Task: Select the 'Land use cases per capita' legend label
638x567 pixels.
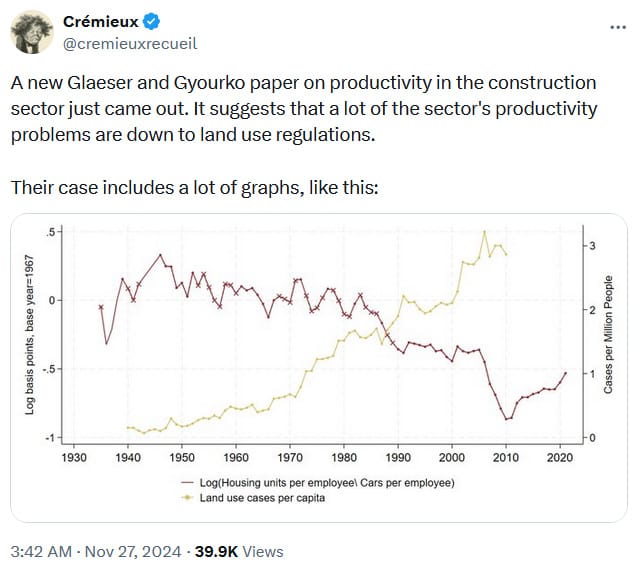Action: click(x=262, y=496)
